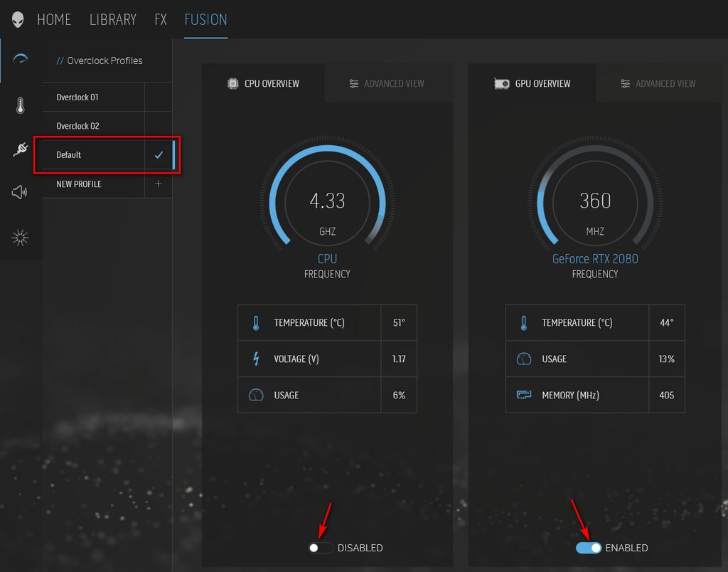Open the power plug sidebar icon
The width and height of the screenshot is (728, 572).
click(21, 149)
